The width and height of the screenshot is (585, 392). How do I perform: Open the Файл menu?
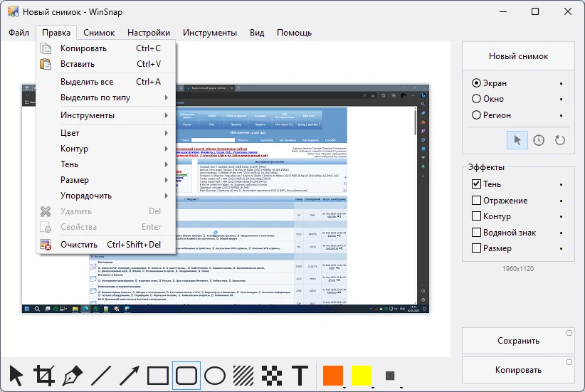(19, 33)
